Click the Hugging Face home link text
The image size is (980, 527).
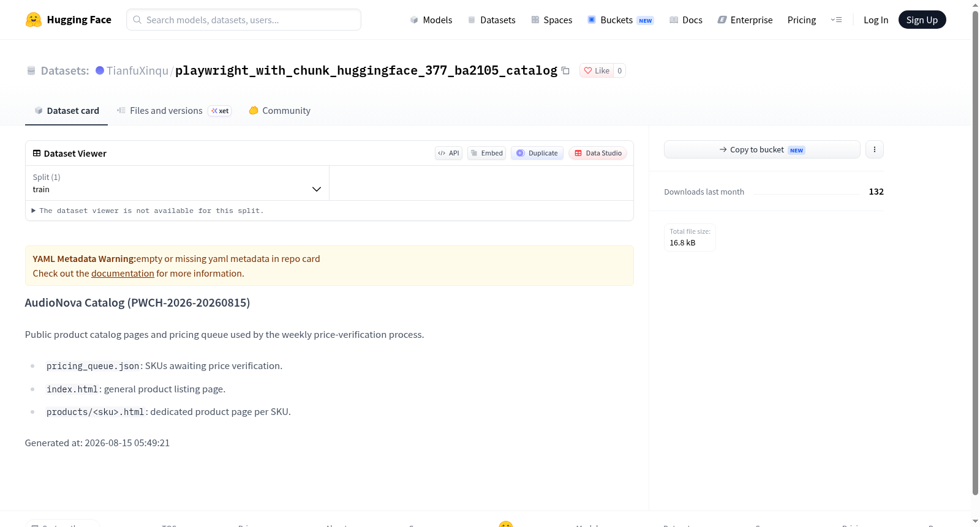(x=79, y=20)
